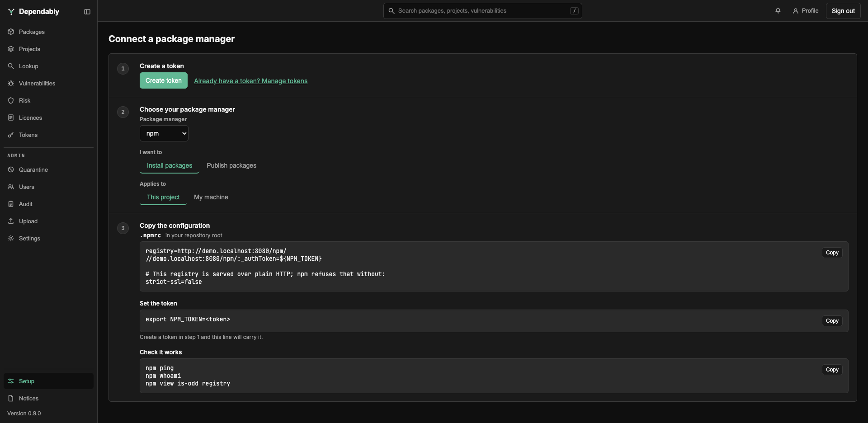Viewport: 868px width, 423px height.
Task: Click the slash shortcut hint in search
Action: coord(574,11)
